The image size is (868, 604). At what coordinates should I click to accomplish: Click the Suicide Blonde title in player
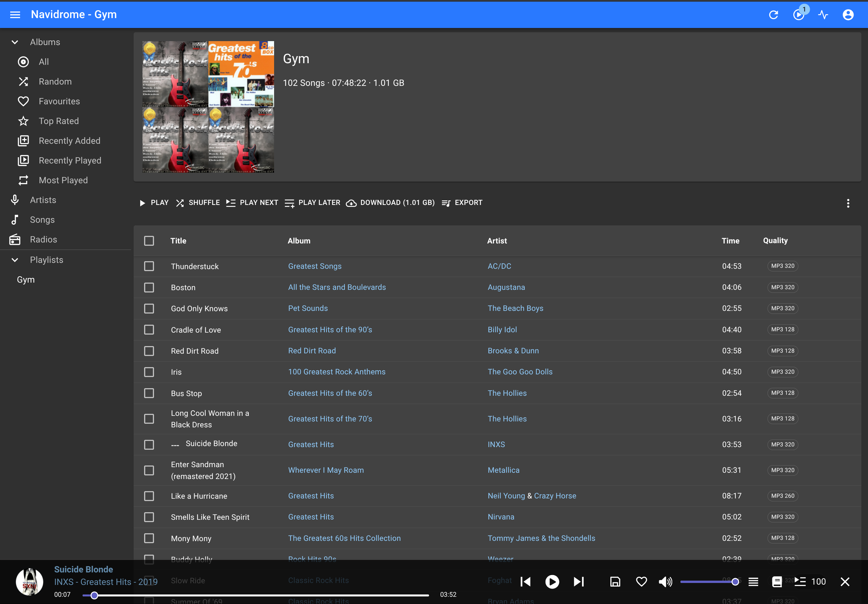(x=84, y=569)
